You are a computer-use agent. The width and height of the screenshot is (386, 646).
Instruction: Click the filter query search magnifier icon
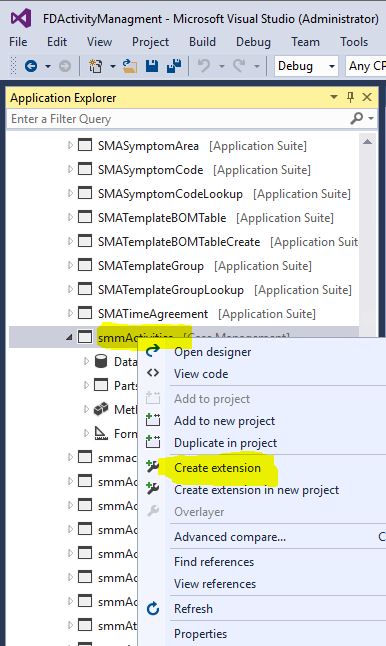click(357, 119)
